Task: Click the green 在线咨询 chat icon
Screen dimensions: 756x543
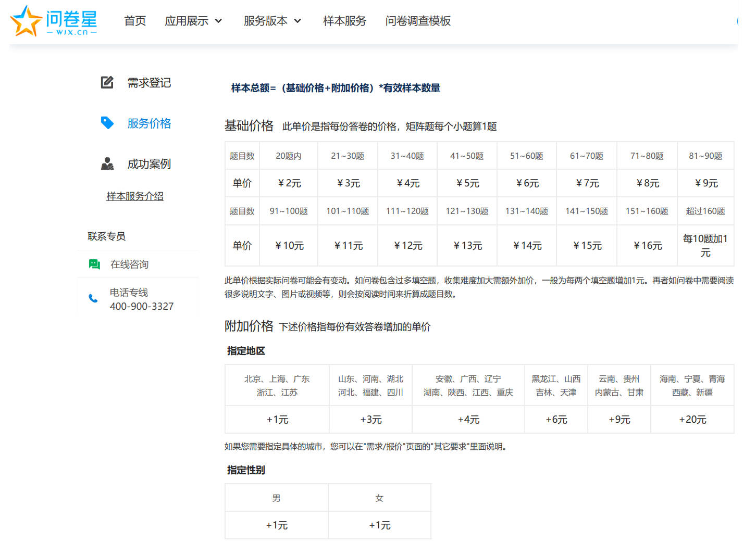Action: tap(94, 264)
